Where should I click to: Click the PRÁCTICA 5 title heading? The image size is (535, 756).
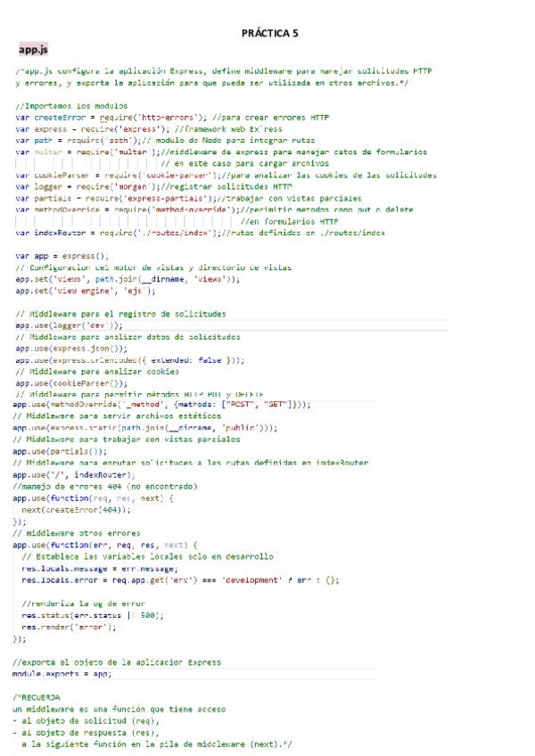point(269,33)
